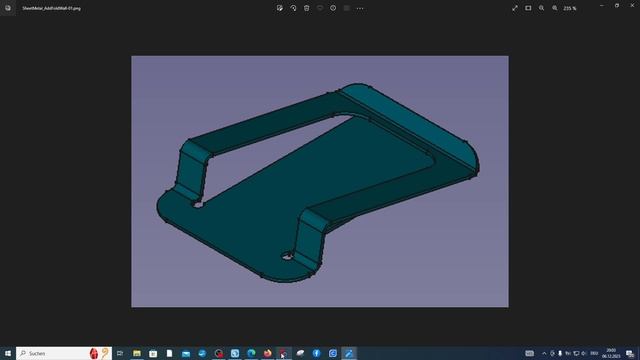
Task: Click the Edit image icon in toolbar
Action: [x=280, y=8]
